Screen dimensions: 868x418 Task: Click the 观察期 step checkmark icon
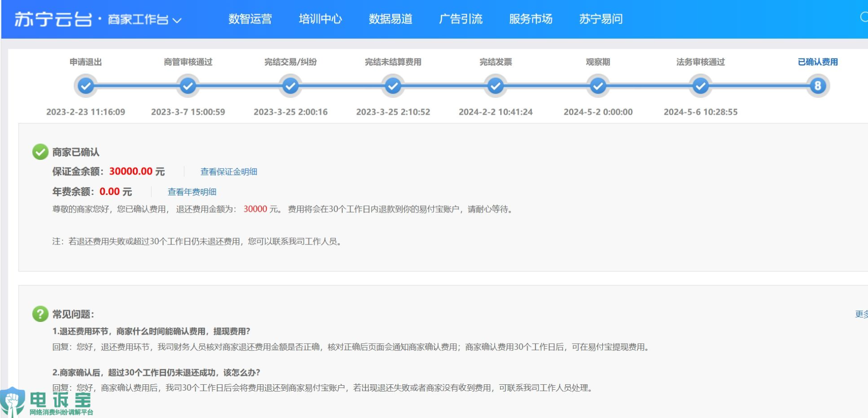click(x=598, y=86)
